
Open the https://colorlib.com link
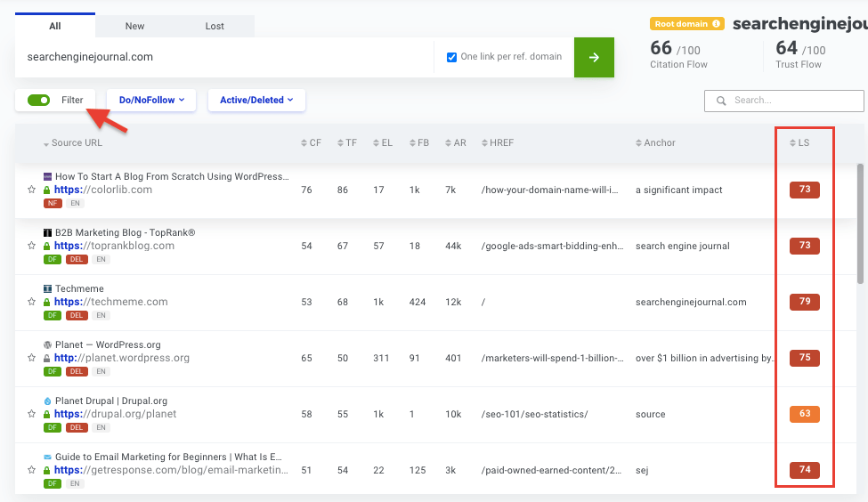pyautogui.click(x=103, y=190)
